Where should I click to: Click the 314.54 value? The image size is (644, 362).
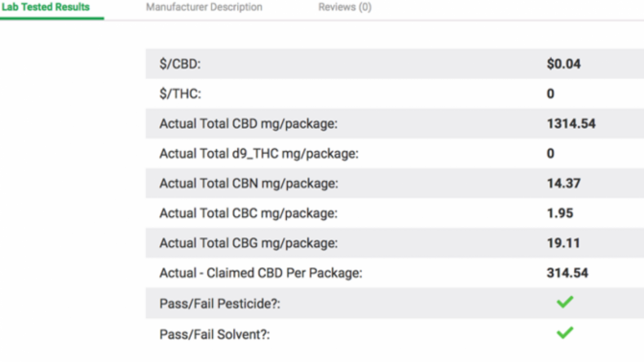[567, 273]
